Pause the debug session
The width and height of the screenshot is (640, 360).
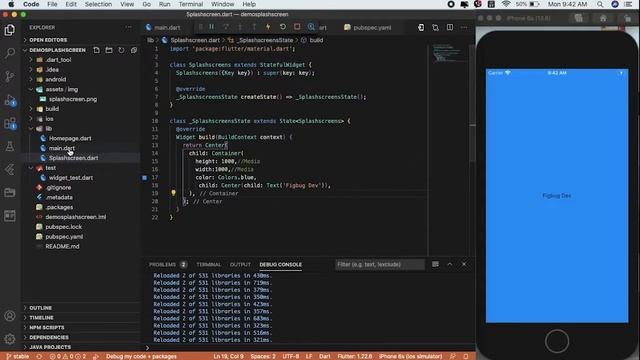coord(211,27)
